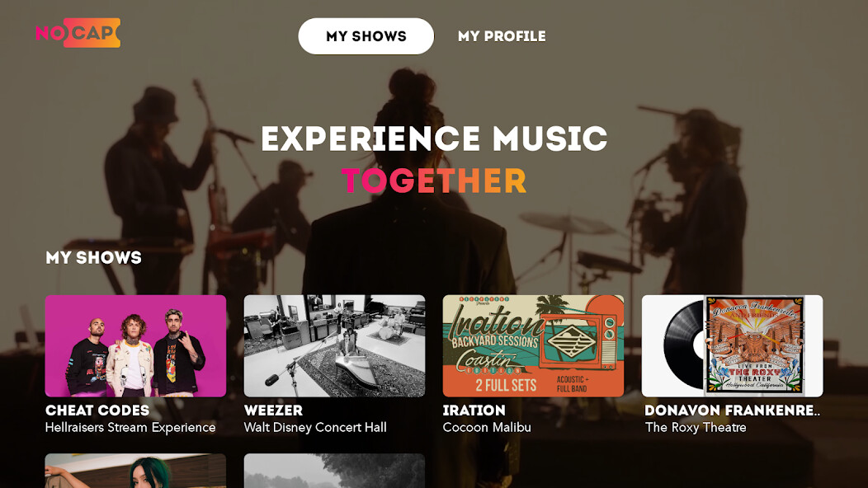This screenshot has height=488, width=868.
Task: Open the Donavon Frankenreiter show thumbnail
Action: click(732, 345)
